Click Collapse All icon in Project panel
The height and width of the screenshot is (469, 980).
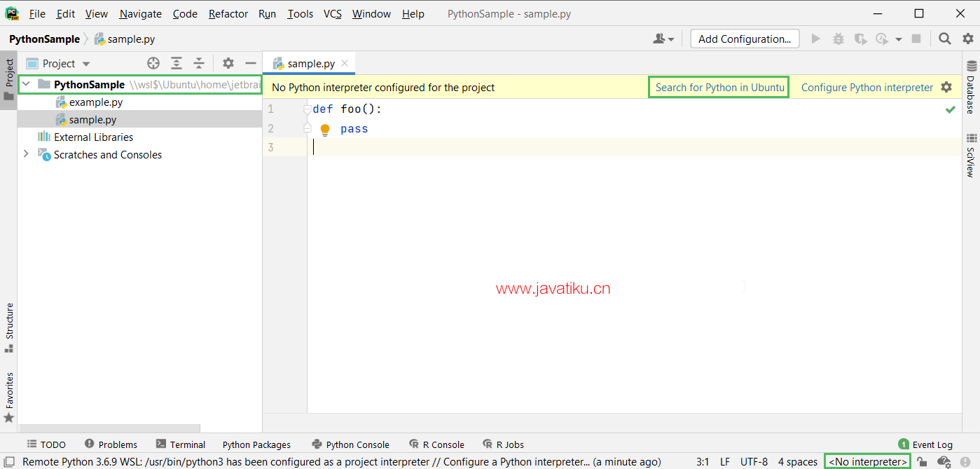coord(199,63)
